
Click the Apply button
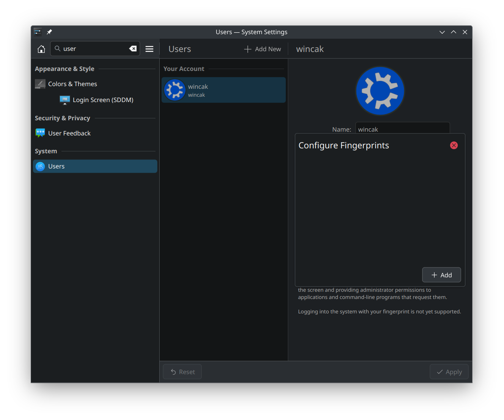[449, 372]
